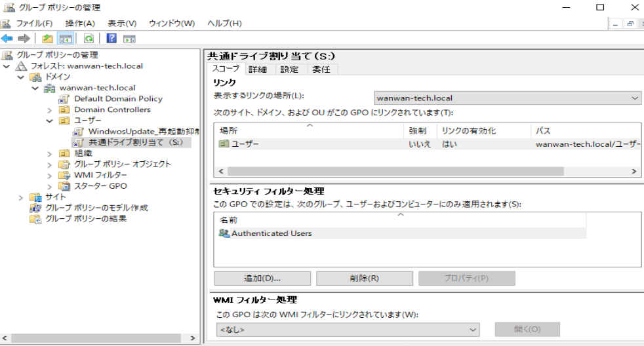Click the wanwan-tech.local/ユーザー path cell
This screenshot has height=346, width=644.
(x=588, y=144)
